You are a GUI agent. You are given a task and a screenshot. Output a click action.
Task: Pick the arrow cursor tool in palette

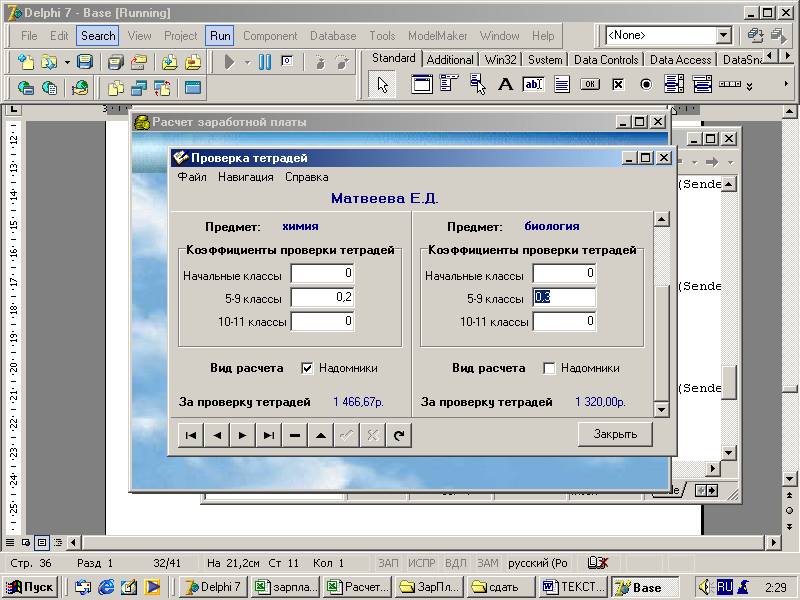click(382, 85)
